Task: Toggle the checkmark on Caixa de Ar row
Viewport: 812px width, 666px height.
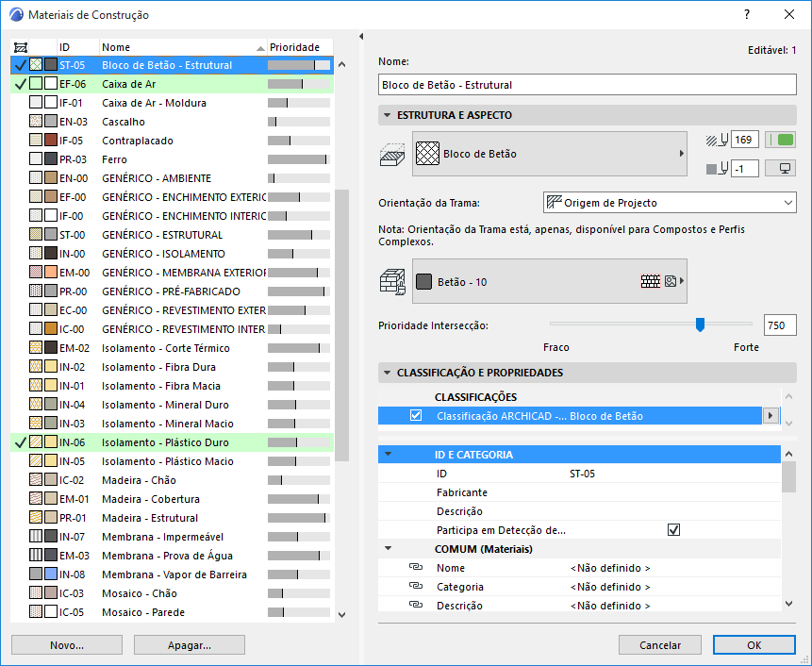Action: (x=20, y=84)
